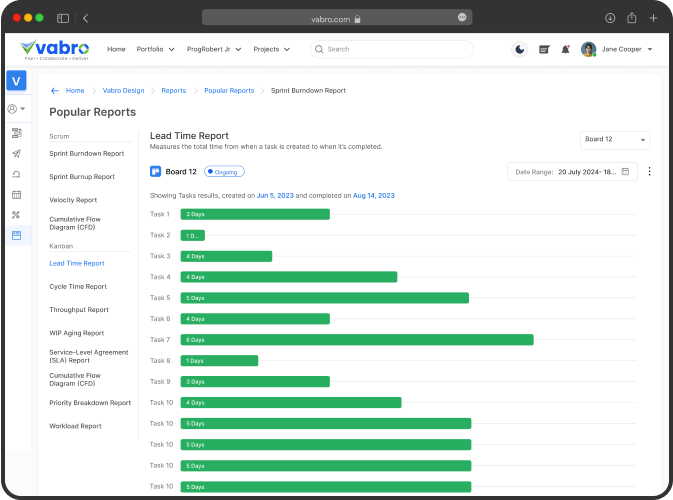The width and height of the screenshot is (673, 500).
Task: Open the reports sidebar icon
Action: pyautogui.click(x=16, y=236)
